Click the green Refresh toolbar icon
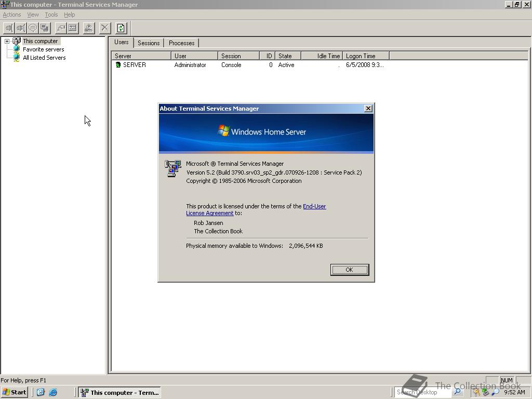This screenshot has width=532, height=399. [x=121, y=28]
